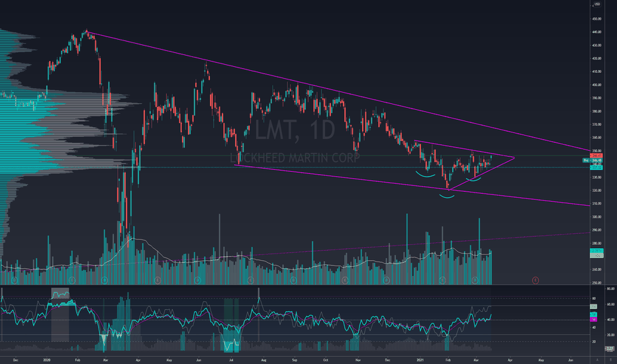Open the earnings marker in late July 2020
617x364 pixels.
coord(251,280)
